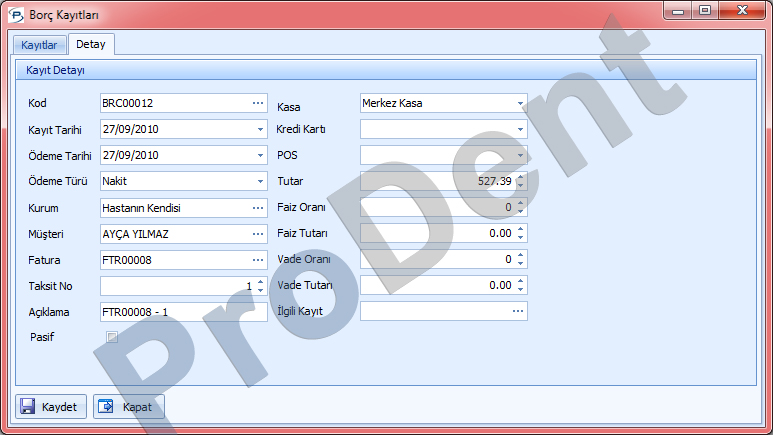Screen dimensions: 773x435
Task: Open the Kasa dropdown showing Merkez Kasa
Action: coord(520,103)
